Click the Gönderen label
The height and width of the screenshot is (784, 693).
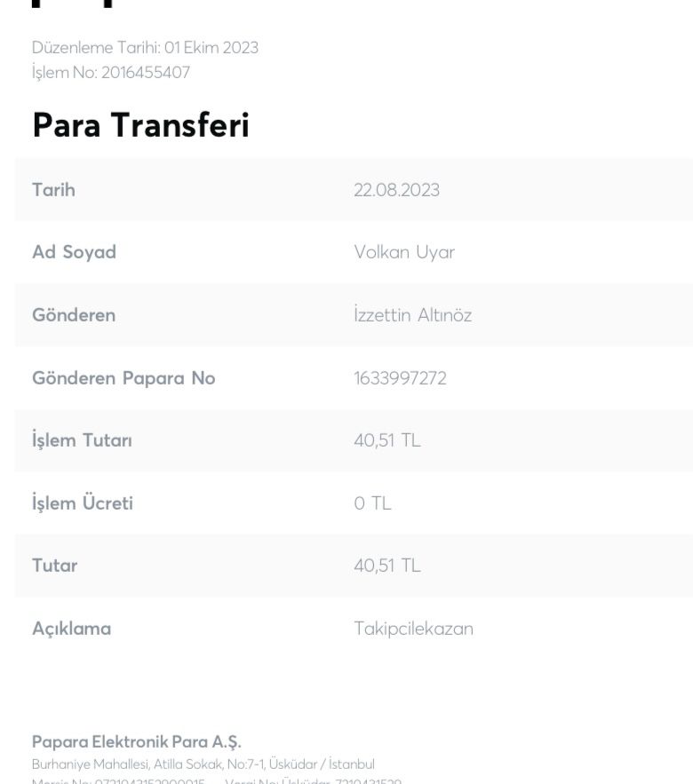pos(74,315)
